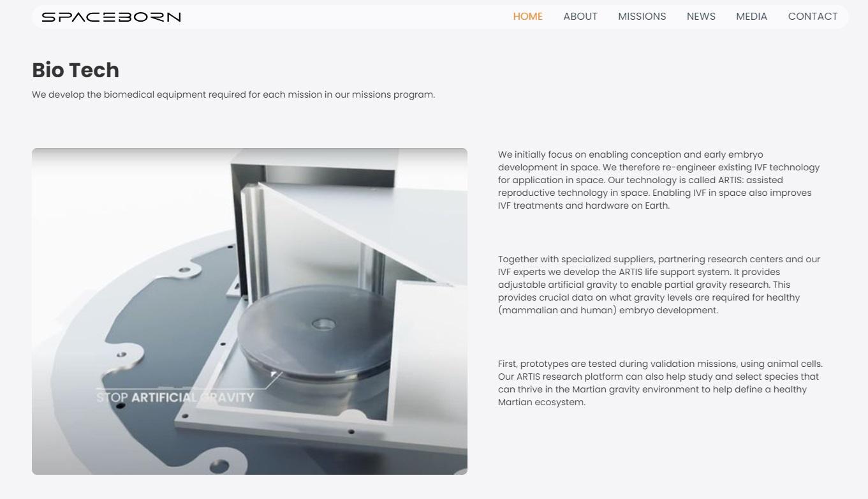
Task: Click the paragraph about validation missions
Action: point(660,383)
